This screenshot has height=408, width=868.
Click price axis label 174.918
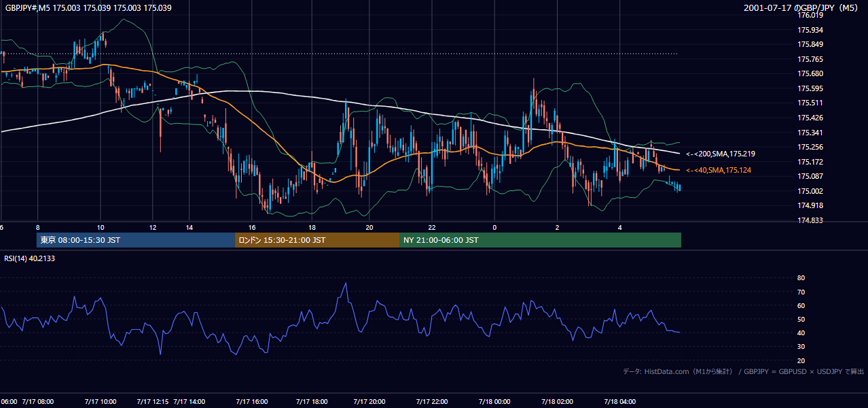coord(810,205)
